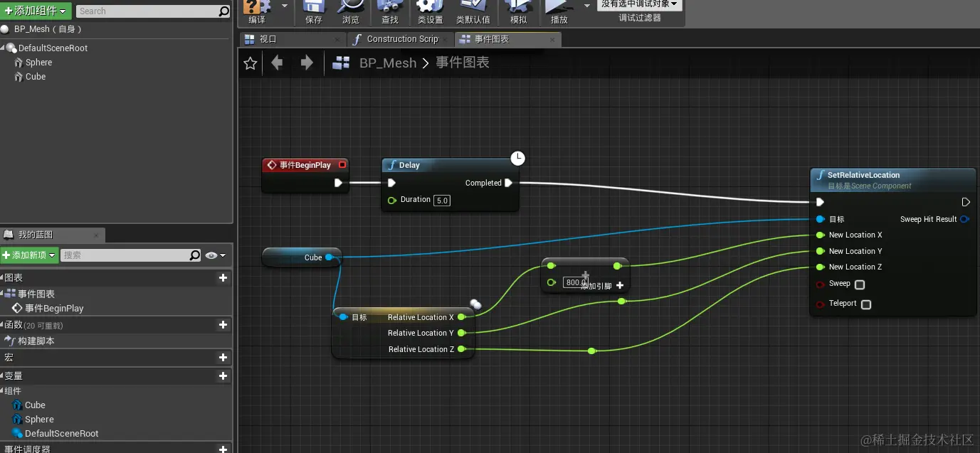Select Sphere variable under Components (组件)
The width and height of the screenshot is (980, 453).
coord(39,420)
